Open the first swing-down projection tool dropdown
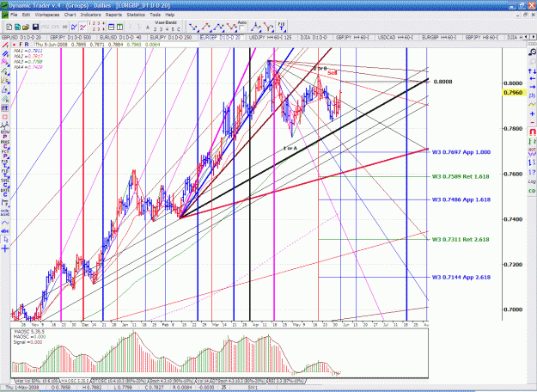 point(193,27)
